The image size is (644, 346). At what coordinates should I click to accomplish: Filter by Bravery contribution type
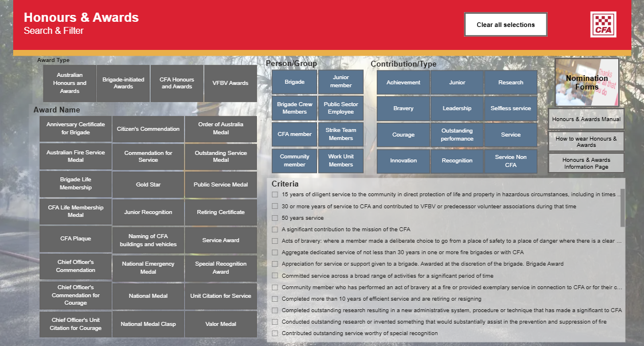pyautogui.click(x=403, y=108)
